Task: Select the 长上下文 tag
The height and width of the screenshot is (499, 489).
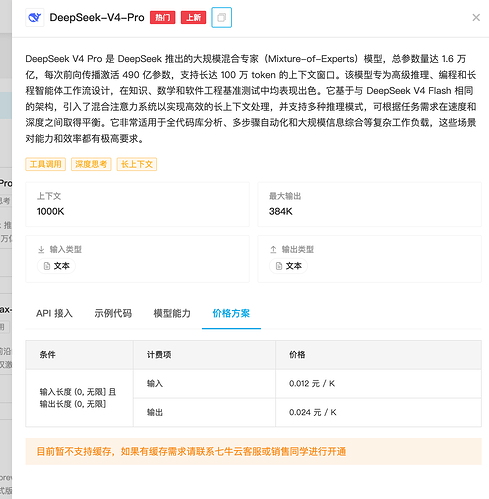Action: (x=137, y=164)
